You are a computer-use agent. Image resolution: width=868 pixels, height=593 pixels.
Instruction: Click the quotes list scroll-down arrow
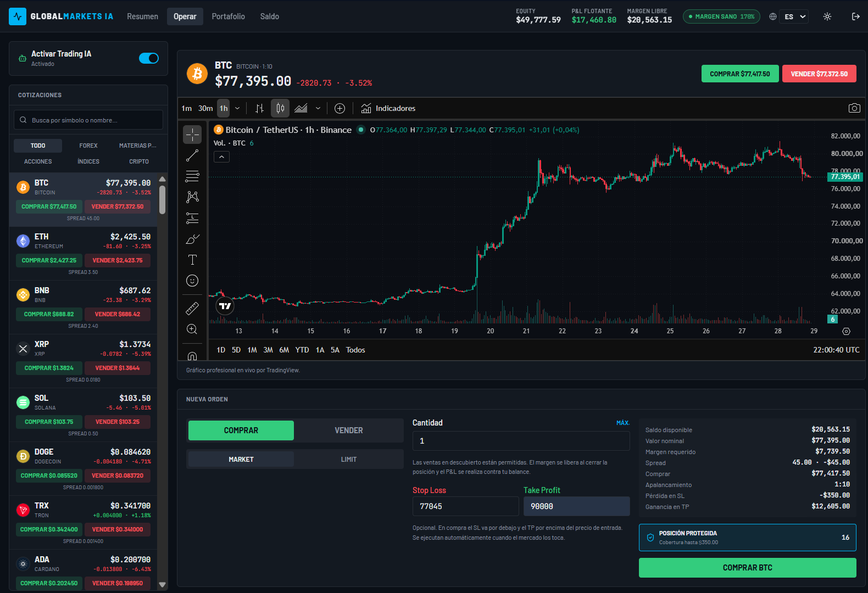click(163, 585)
